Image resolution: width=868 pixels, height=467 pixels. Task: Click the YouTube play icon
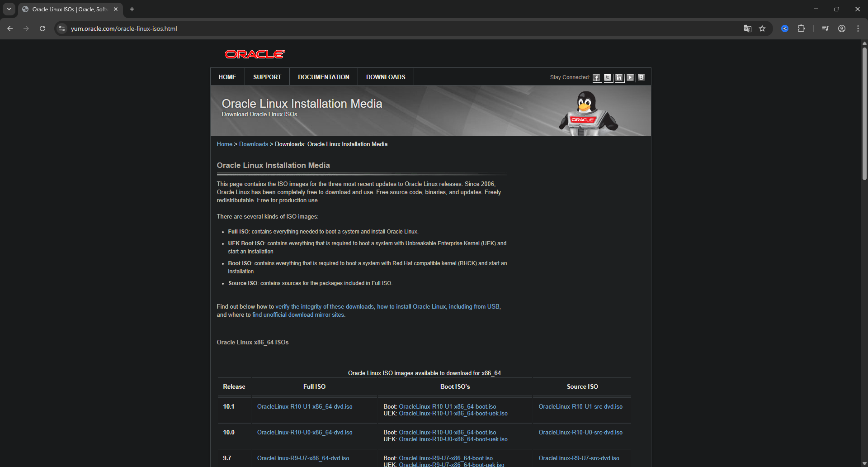pos(630,77)
